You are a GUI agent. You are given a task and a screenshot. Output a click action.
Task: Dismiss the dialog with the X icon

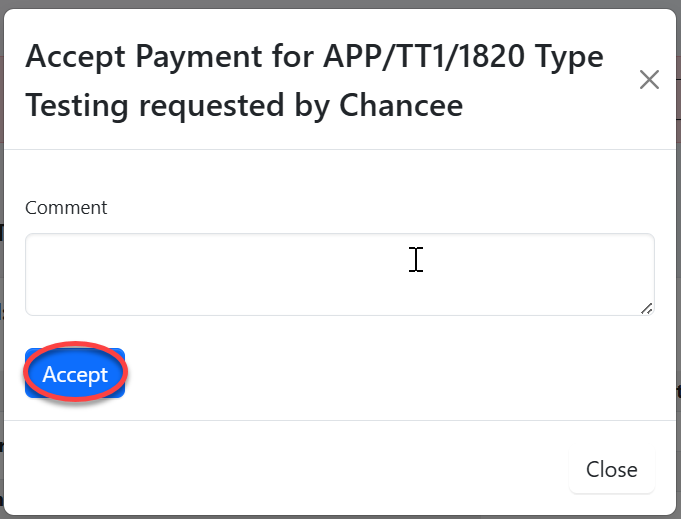[649, 80]
